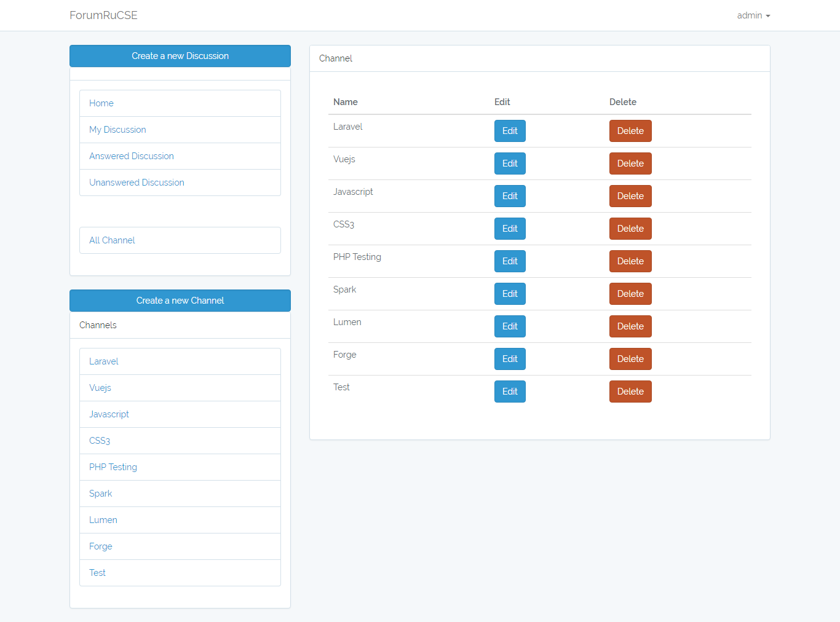Screen dimensions: 840x622
Task: Click Test name in table
Action: point(341,387)
